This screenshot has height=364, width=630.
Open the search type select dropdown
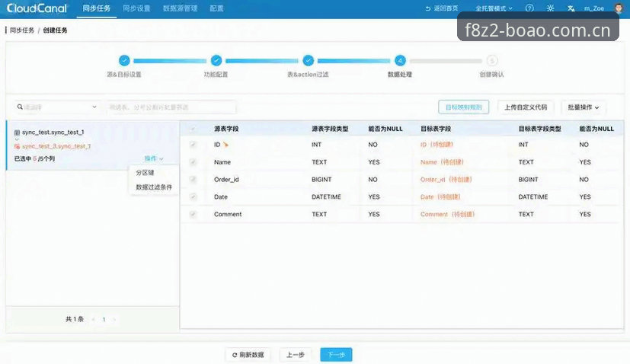tap(56, 107)
